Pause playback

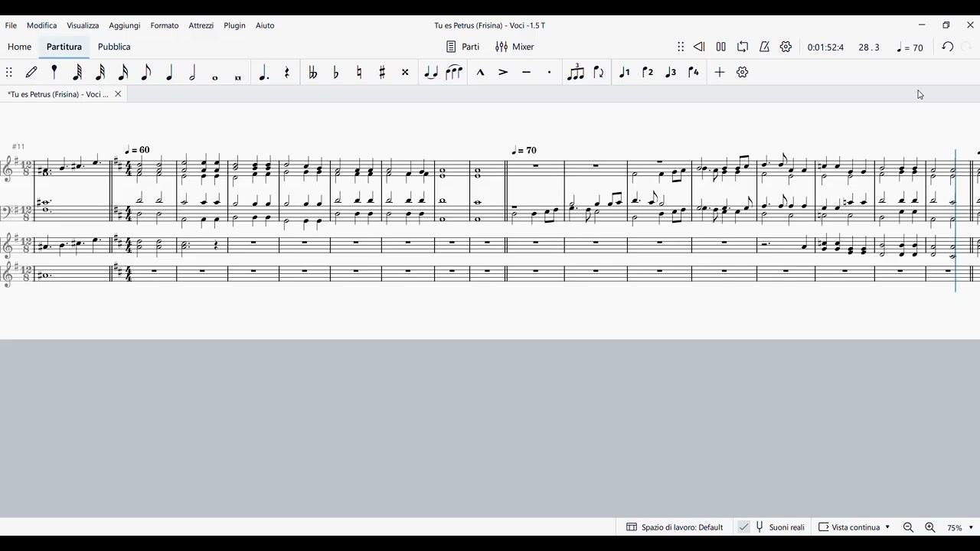[x=721, y=47]
